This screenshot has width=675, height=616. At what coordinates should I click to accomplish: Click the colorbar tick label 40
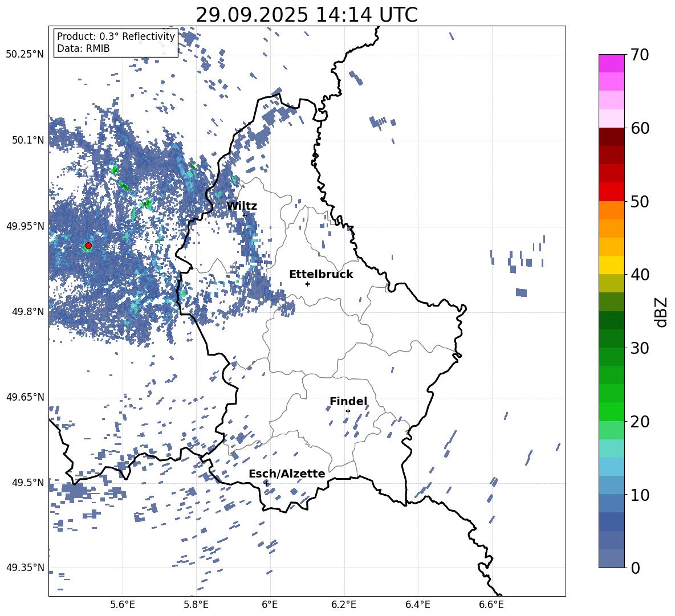[640, 275]
